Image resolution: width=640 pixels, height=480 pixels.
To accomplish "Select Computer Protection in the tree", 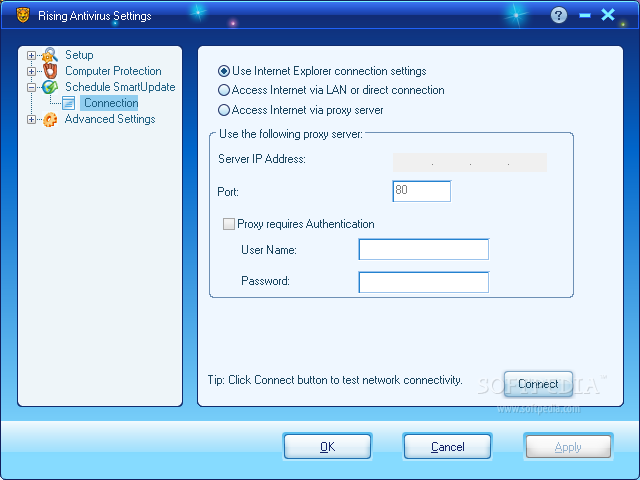I will tap(113, 71).
